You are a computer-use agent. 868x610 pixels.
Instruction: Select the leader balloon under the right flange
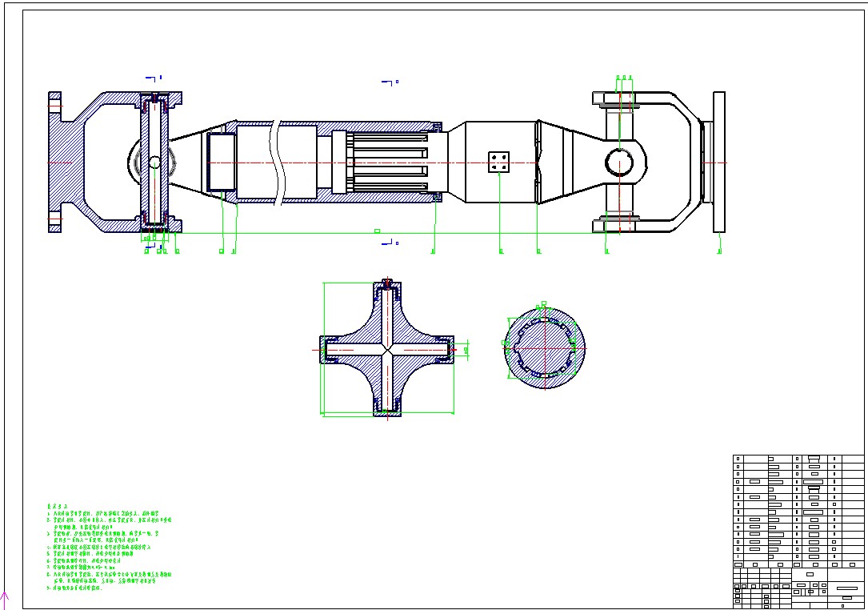pos(718,251)
